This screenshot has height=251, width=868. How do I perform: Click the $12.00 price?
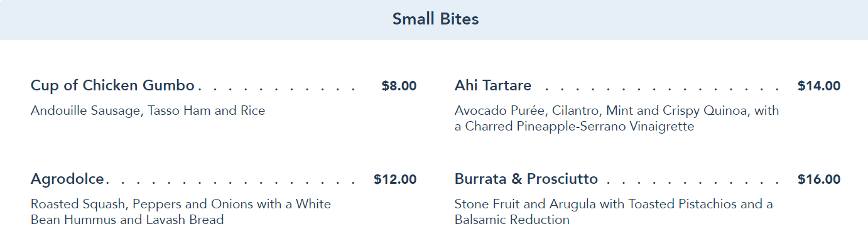pos(395,180)
